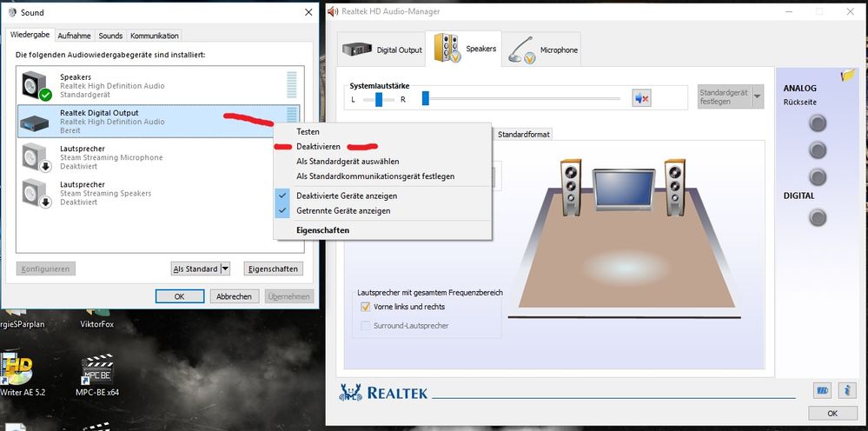The width and height of the screenshot is (868, 431).
Task: Click the Systemlautstärke volume slider handle
Action: tap(425, 98)
